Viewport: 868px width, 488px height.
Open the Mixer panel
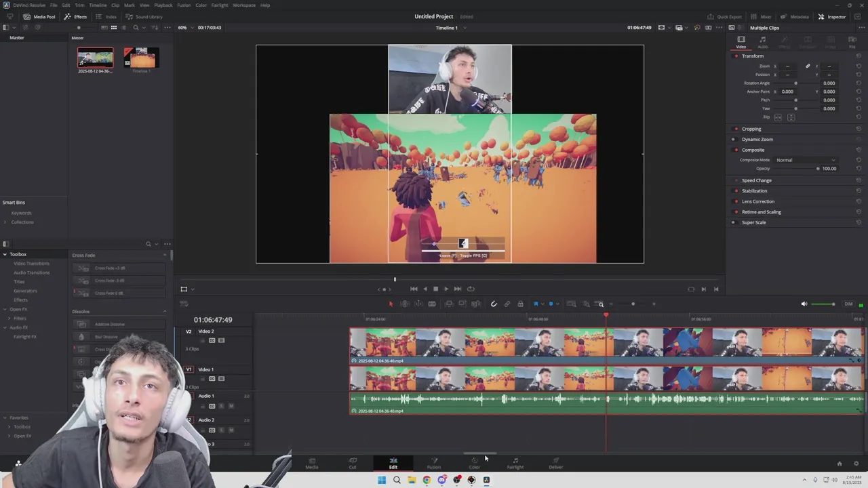pyautogui.click(x=762, y=16)
